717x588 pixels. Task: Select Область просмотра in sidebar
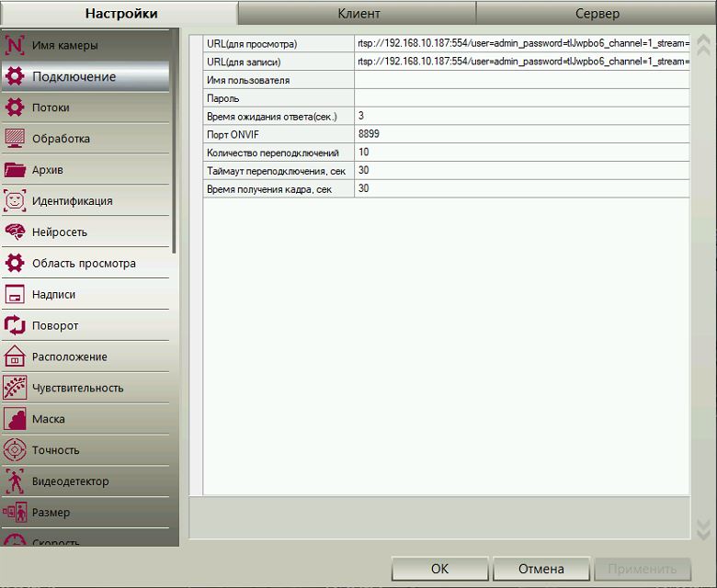click(x=85, y=263)
